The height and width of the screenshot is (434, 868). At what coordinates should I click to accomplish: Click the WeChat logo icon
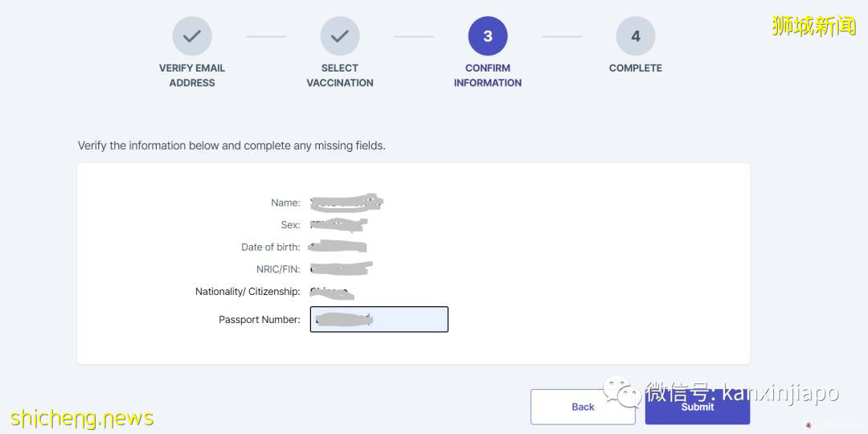(x=622, y=393)
